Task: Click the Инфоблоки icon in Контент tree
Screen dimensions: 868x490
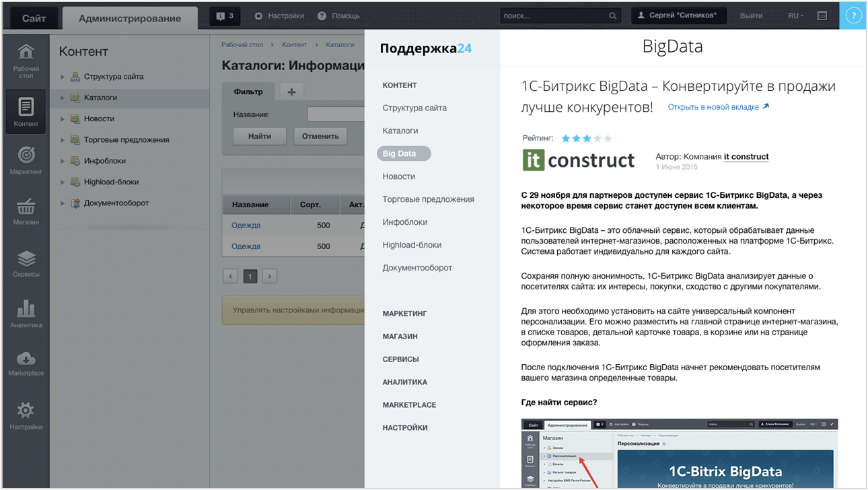Action: 75,161
